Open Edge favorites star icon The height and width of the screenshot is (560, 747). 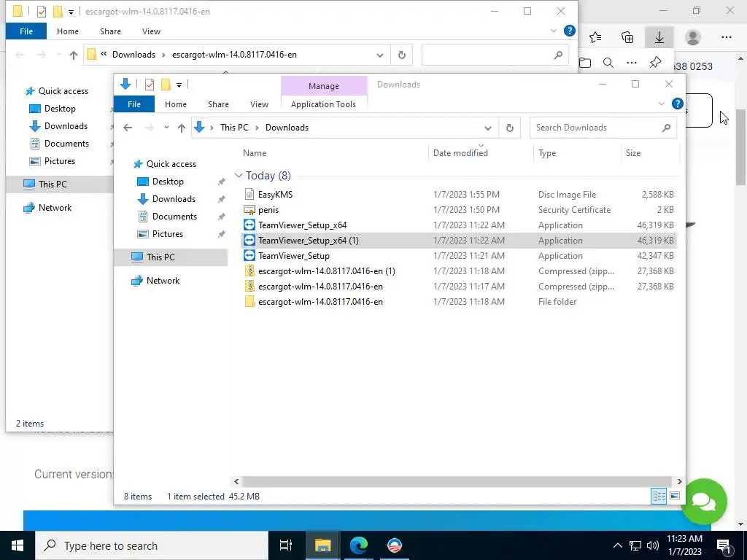pos(595,37)
